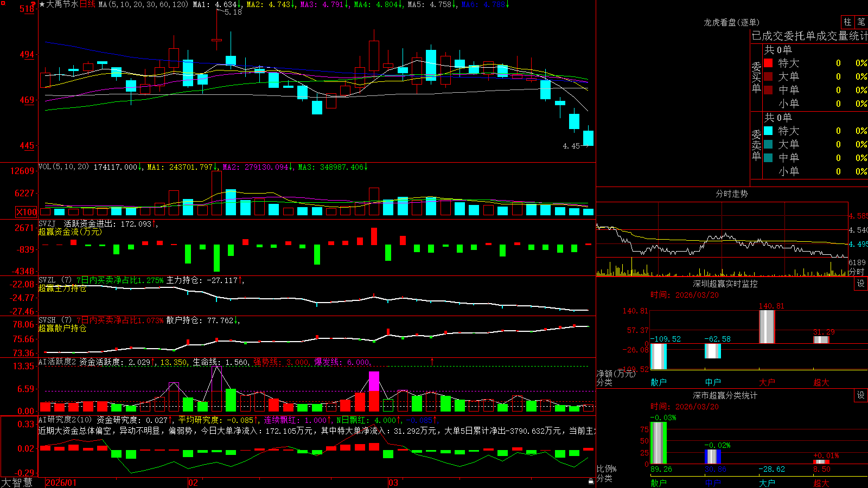Click the lock icon at the chart's bottom right
The width and height of the screenshot is (868, 488).
click(x=591, y=481)
